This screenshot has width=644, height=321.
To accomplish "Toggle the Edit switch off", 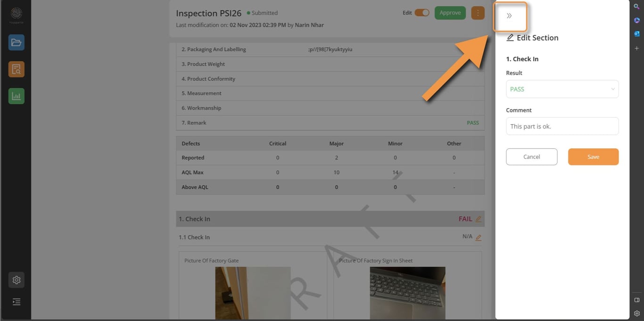I will [422, 13].
